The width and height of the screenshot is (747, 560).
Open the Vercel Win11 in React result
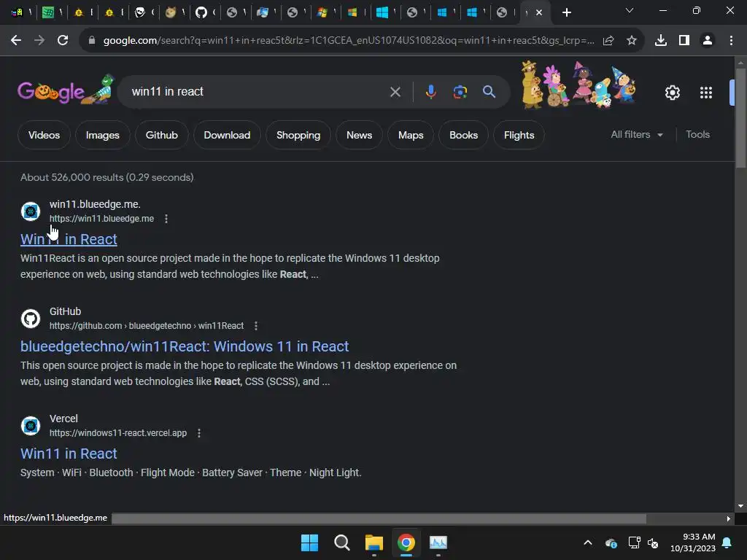tap(69, 454)
